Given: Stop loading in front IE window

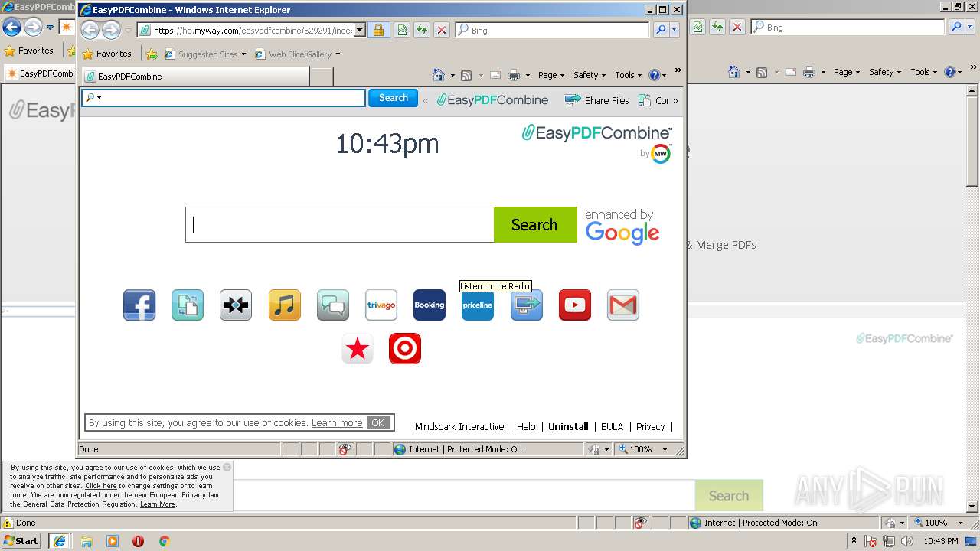Looking at the screenshot, I should click(x=442, y=31).
